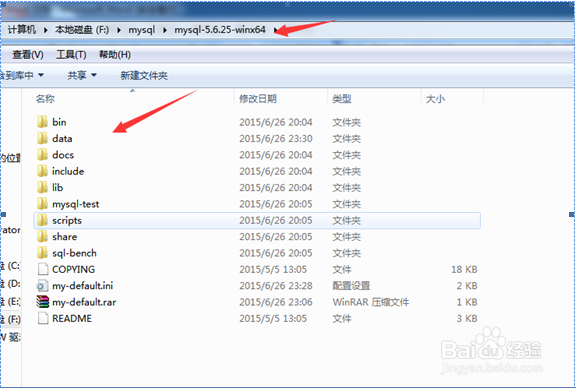This screenshot has height=388, width=576.
Task: Open the include-in-library dropdown in toolbar
Action: pos(22,75)
